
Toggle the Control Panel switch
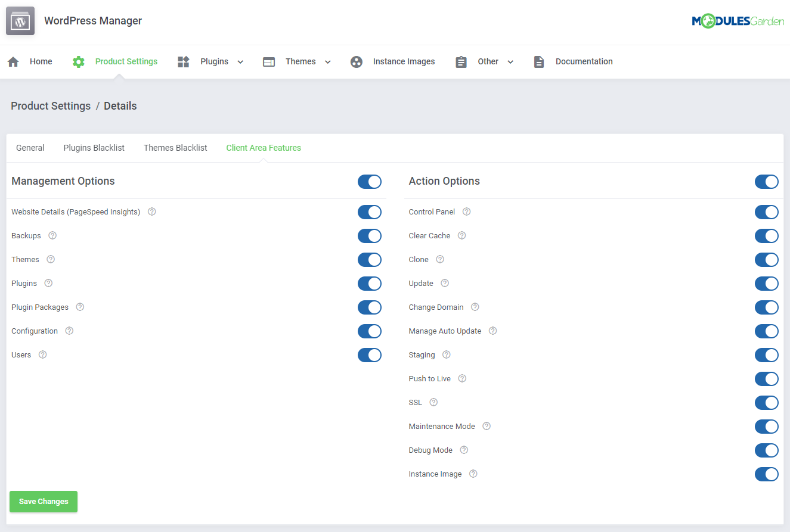point(767,212)
